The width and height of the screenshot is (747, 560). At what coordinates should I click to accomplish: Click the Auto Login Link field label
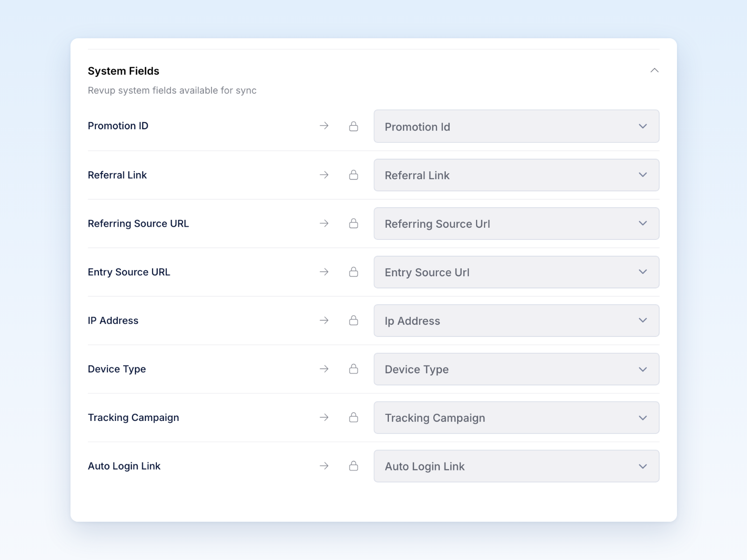point(124,466)
